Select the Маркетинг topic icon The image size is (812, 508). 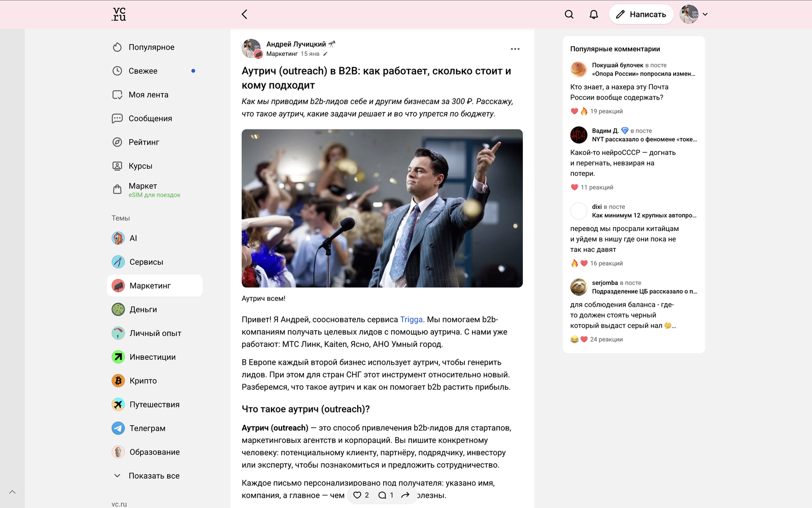coord(118,286)
